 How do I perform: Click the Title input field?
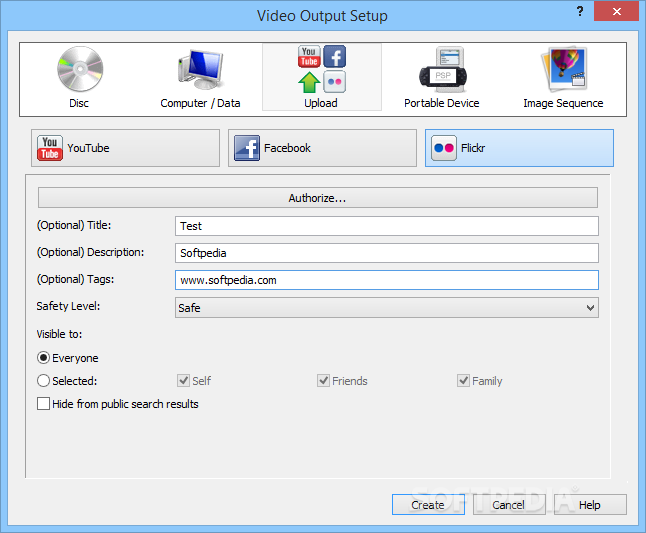point(386,226)
